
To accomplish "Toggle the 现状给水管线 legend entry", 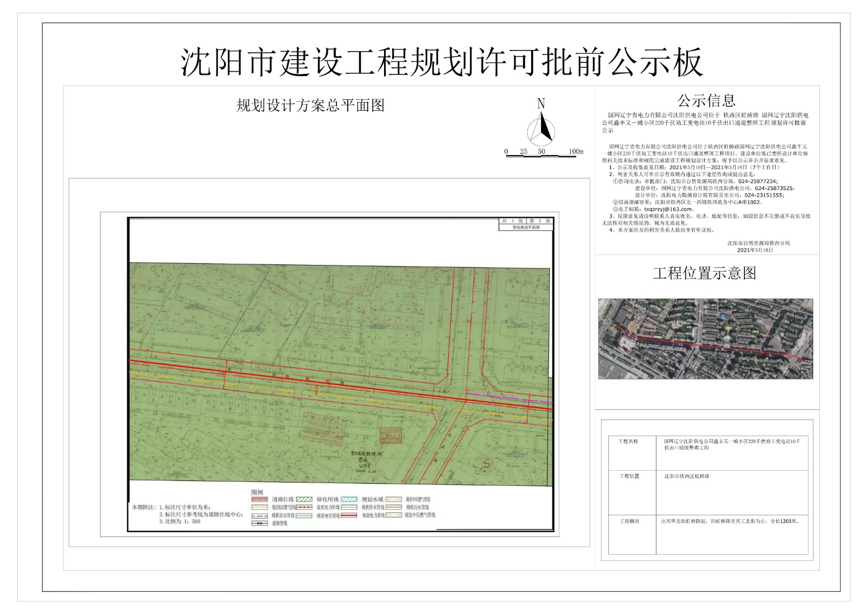I will [x=259, y=515].
